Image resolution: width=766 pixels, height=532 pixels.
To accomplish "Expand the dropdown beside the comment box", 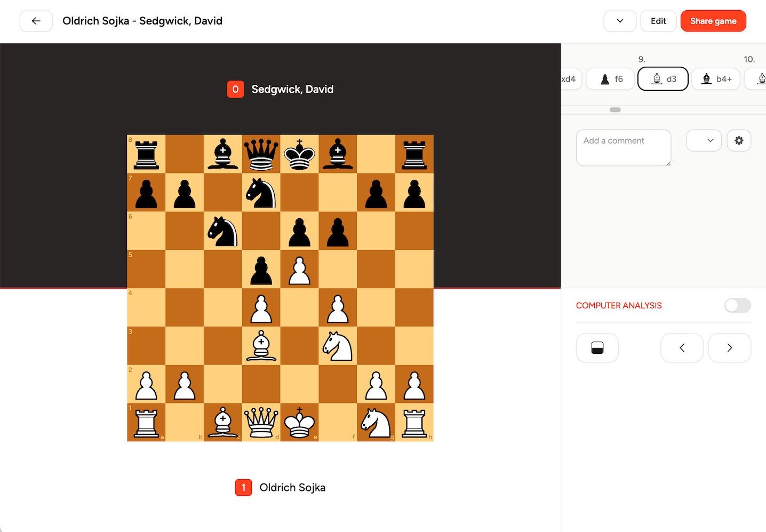I will (704, 140).
